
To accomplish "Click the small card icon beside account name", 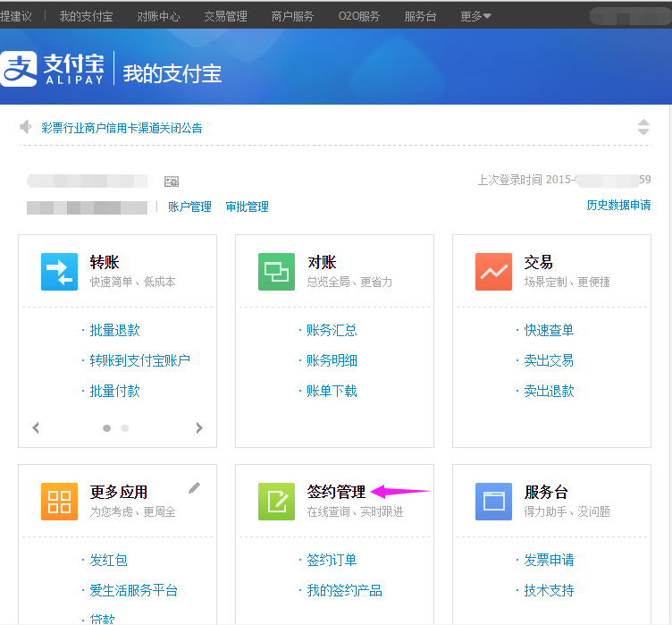I will (172, 182).
